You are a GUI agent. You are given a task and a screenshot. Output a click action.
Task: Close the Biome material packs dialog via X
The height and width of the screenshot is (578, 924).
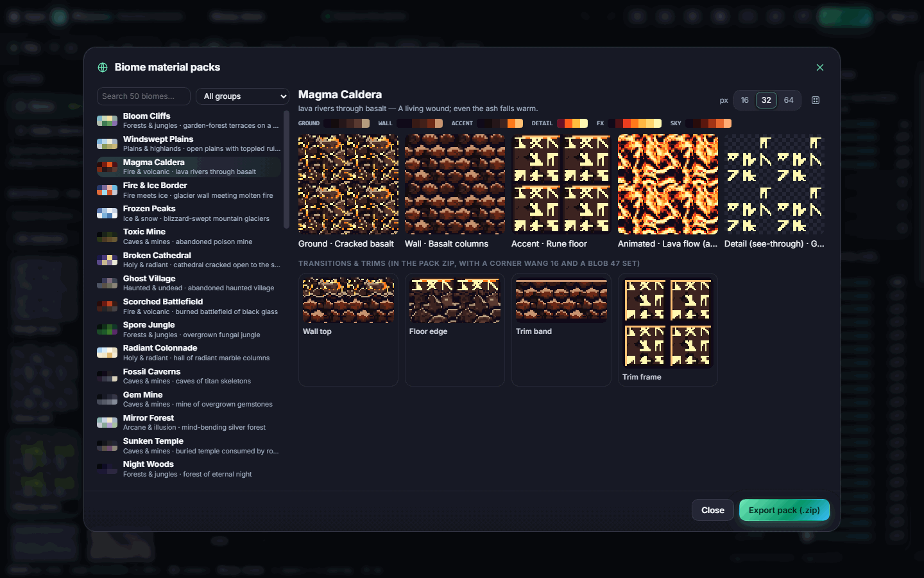[x=820, y=67]
